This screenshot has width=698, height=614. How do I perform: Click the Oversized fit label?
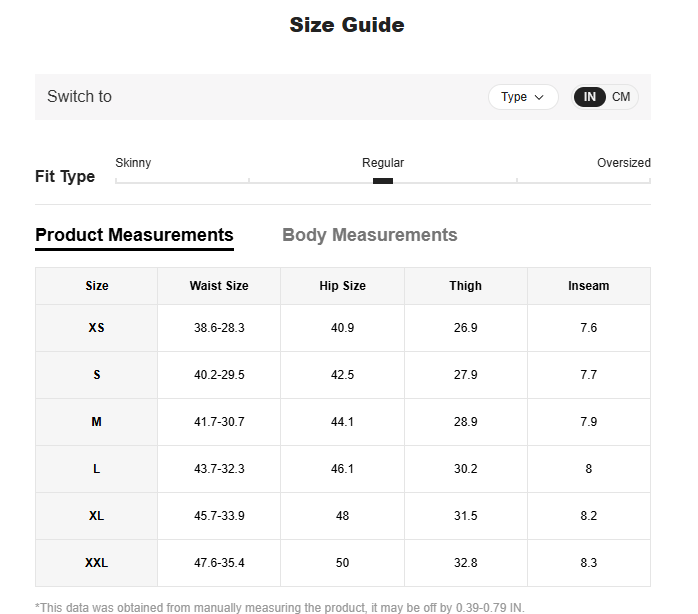pos(623,163)
